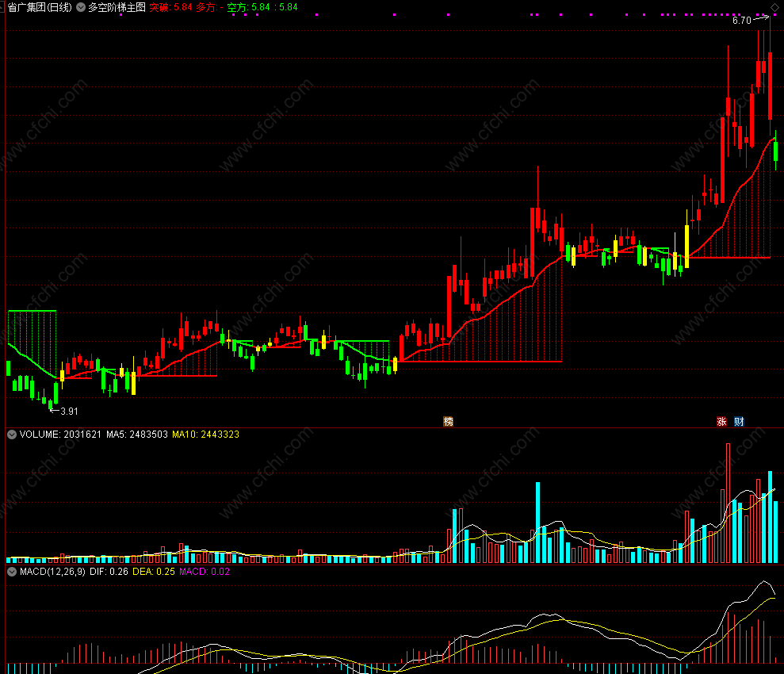Image resolution: width=784 pixels, height=674 pixels.
Task: Open the 多空阶梯主图 indicator dropdown arrow
Action: (81, 7)
